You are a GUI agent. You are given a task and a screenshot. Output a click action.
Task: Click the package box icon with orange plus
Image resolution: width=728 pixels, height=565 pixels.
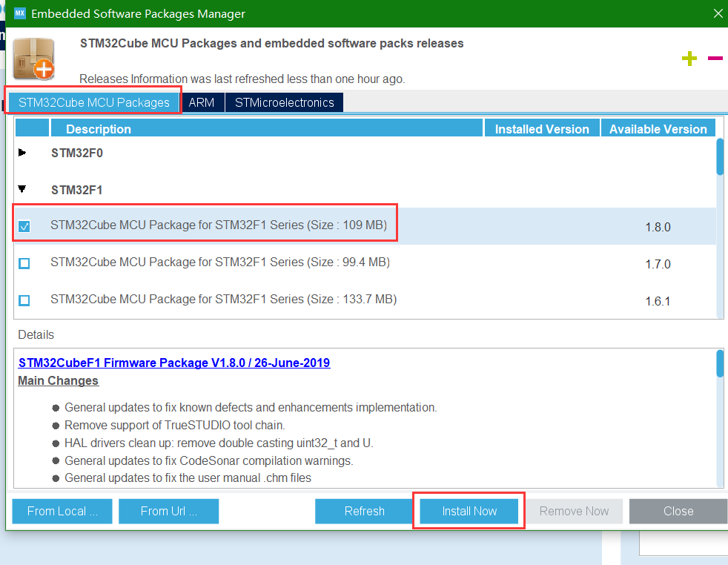(x=33, y=59)
